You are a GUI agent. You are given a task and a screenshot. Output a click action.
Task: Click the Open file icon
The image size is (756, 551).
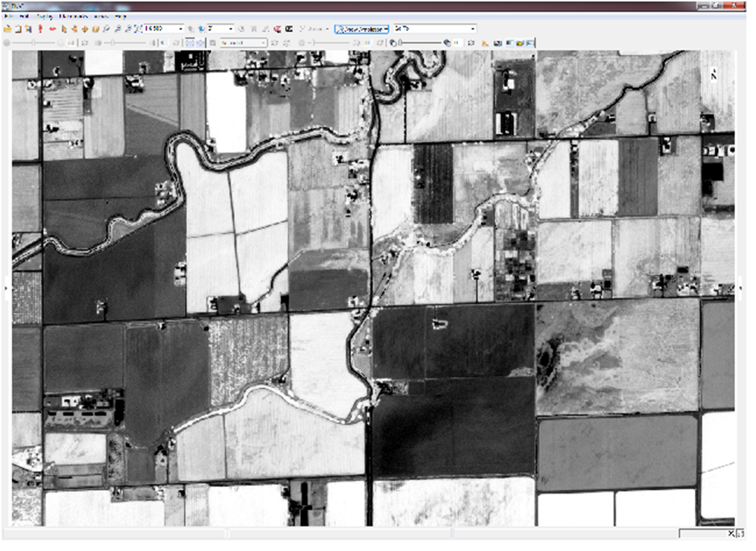click(x=7, y=29)
